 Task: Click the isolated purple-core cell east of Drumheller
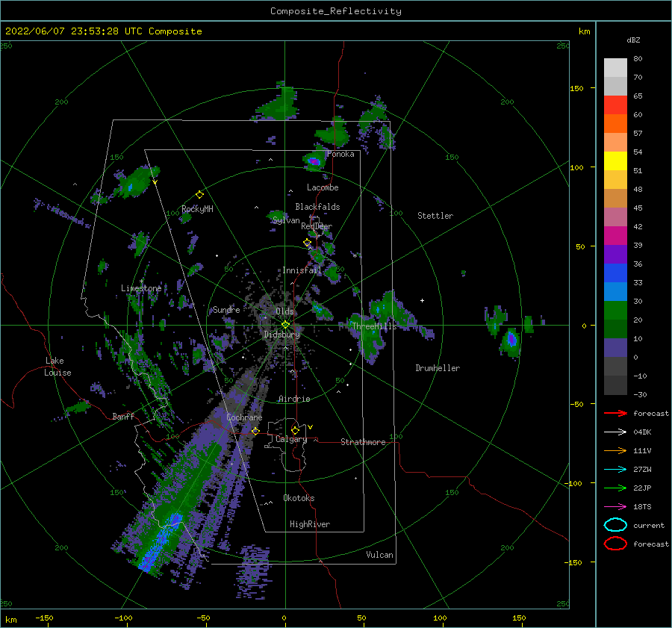[511, 341]
